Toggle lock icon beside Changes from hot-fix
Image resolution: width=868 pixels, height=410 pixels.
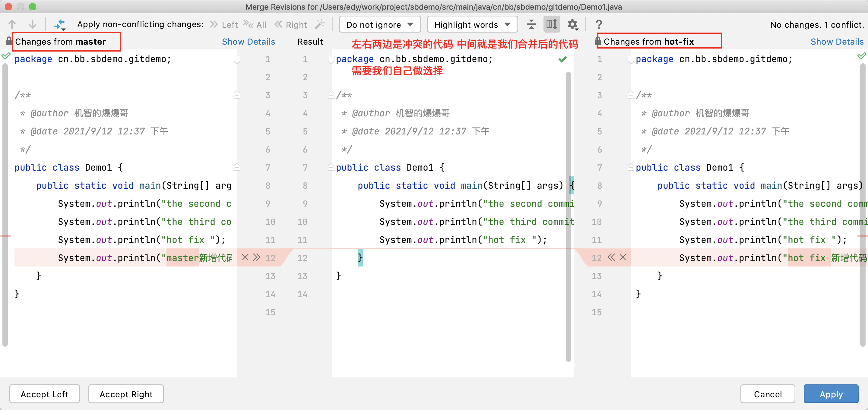click(597, 41)
